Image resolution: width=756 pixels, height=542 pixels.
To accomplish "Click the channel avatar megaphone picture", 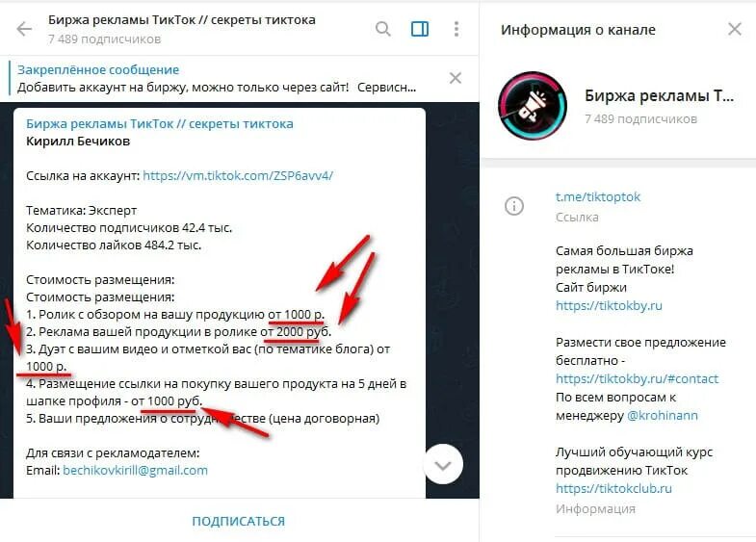I will click(x=533, y=106).
